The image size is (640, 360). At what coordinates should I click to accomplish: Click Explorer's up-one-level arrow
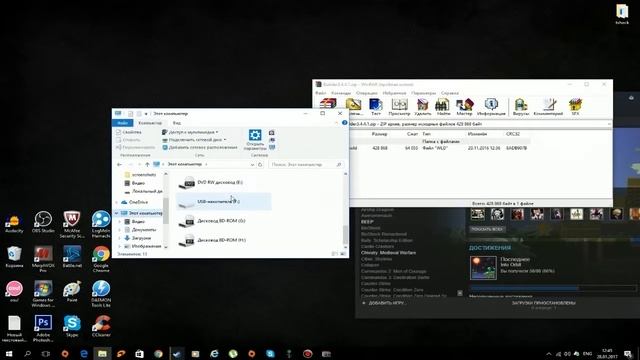pos(147,164)
